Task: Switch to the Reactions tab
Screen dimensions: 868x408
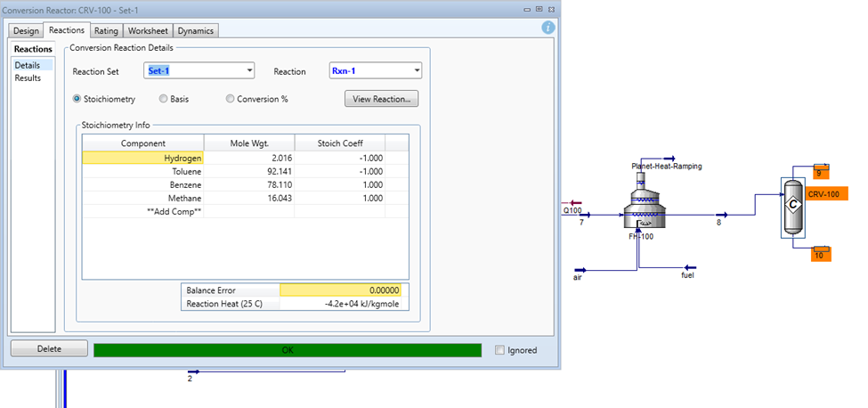Action: pos(67,30)
